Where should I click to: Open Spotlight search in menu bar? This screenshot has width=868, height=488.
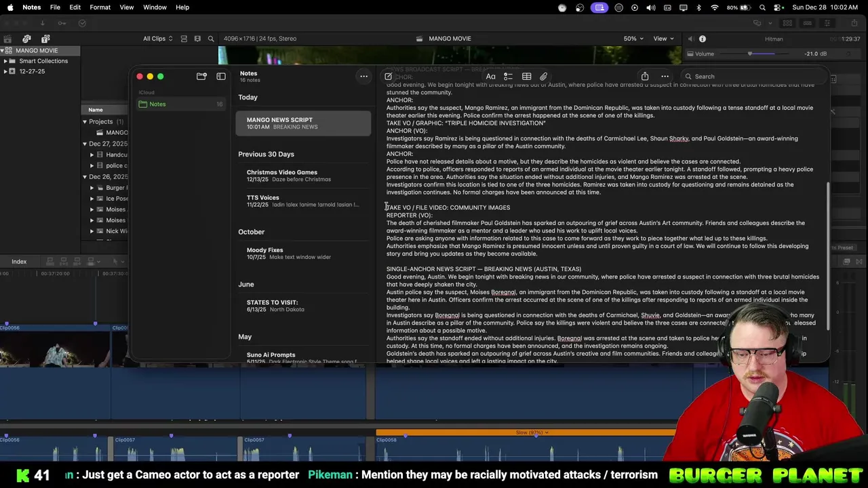(x=762, y=7)
